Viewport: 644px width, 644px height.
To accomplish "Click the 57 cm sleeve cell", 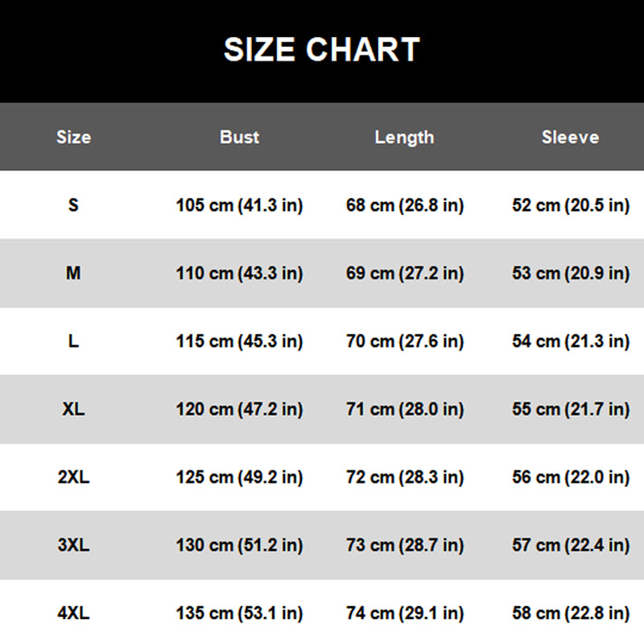I will [x=570, y=545].
